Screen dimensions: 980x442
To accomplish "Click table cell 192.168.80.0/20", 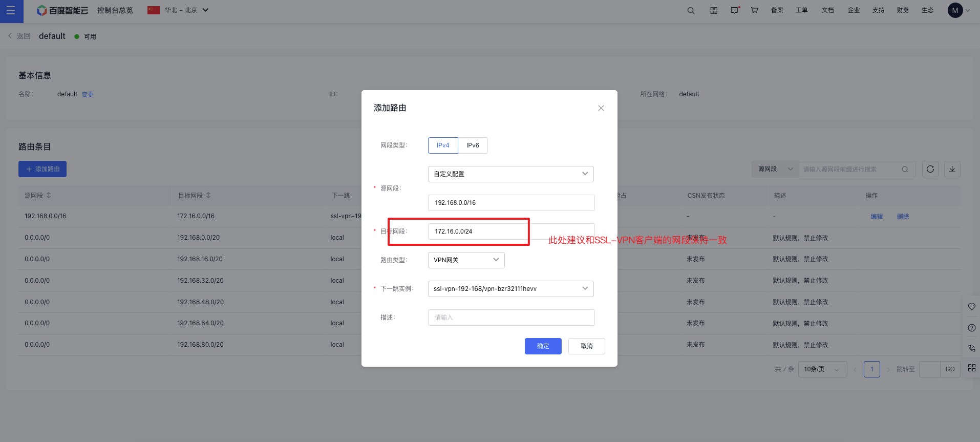I will click(201, 345).
